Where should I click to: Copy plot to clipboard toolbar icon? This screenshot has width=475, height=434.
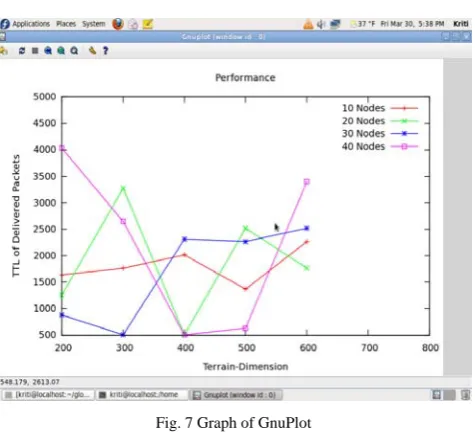(x=3, y=51)
